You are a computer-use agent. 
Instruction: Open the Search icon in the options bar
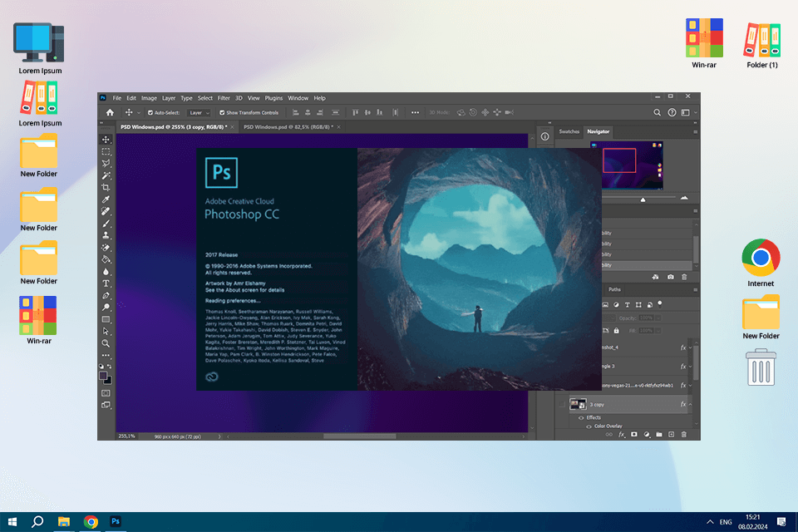pyautogui.click(x=657, y=112)
